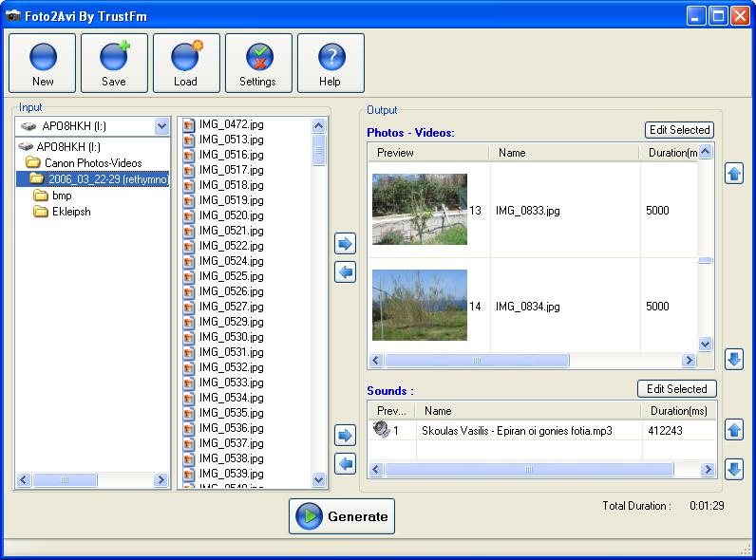This screenshot has width=756, height=560.
Task: Click the IMG_0833.jpg preview thumbnail
Action: pyautogui.click(x=419, y=210)
